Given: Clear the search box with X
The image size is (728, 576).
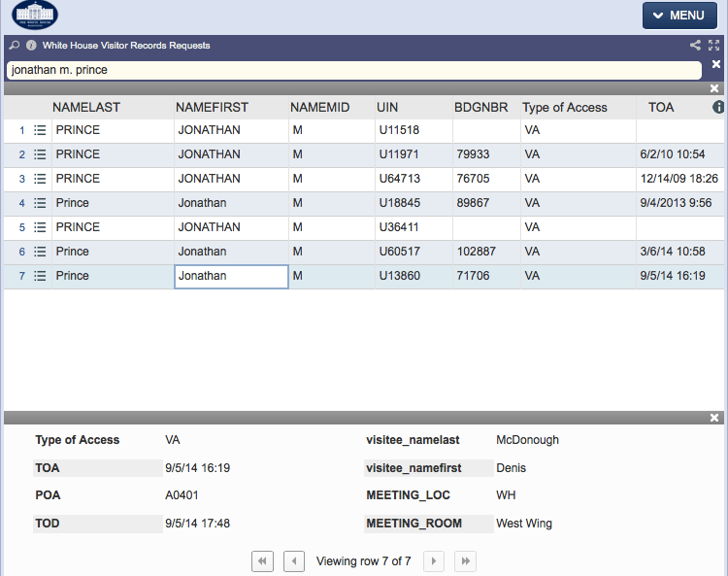Looking at the screenshot, I should tap(715, 65).
